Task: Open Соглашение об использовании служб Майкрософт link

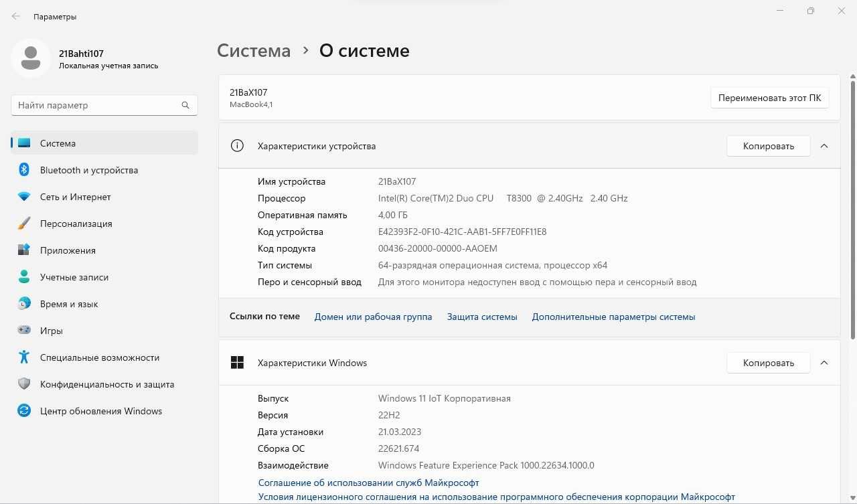Action: (369, 483)
